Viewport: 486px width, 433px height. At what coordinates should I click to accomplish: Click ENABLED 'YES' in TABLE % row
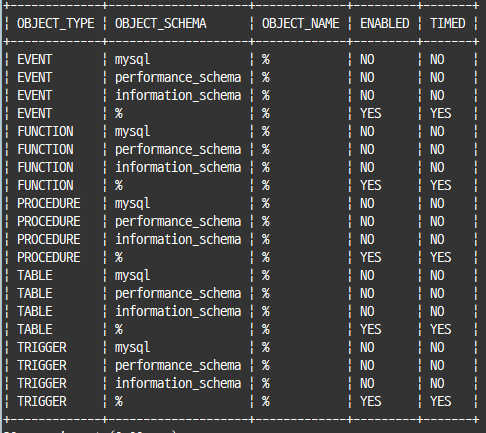point(371,330)
